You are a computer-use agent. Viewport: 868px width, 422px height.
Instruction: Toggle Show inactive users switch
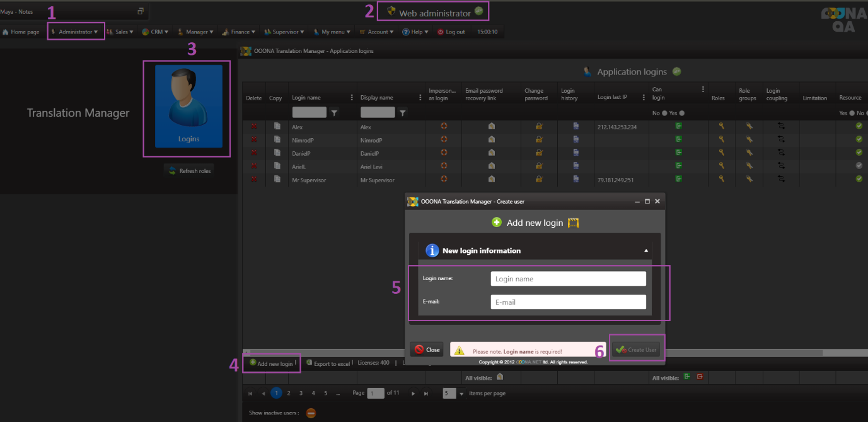311,413
